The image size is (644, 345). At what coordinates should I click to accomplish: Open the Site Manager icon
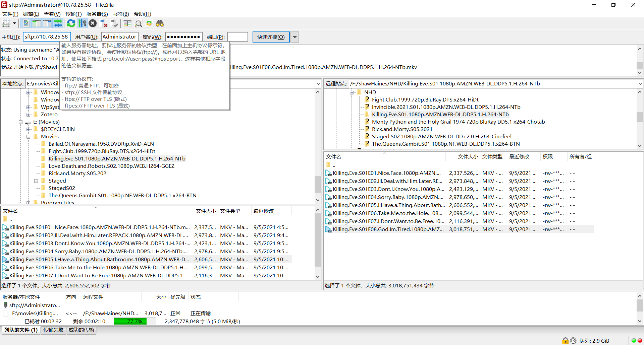(6, 23)
